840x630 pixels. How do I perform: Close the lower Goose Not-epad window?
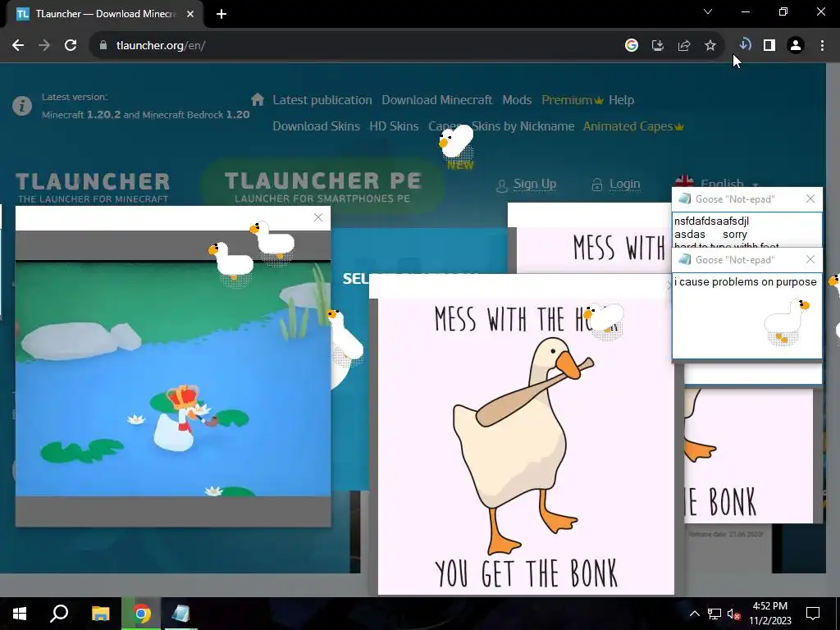[810, 260]
